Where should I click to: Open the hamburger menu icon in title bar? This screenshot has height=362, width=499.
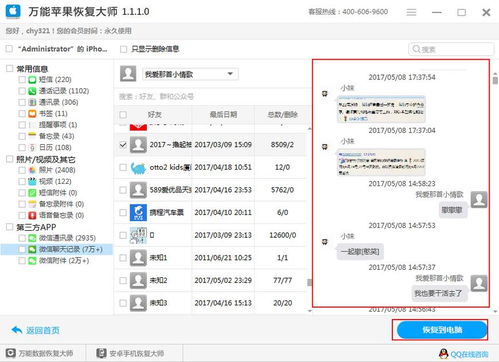[x=411, y=12]
